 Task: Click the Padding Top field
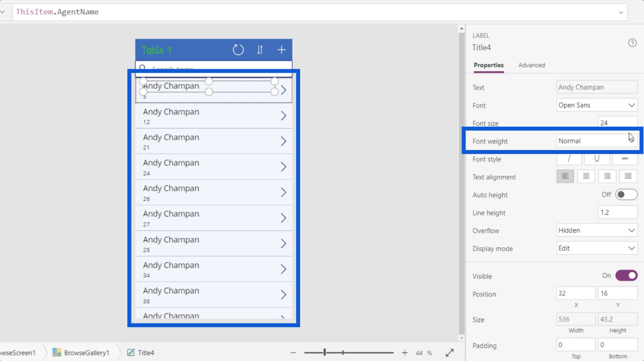point(576,345)
